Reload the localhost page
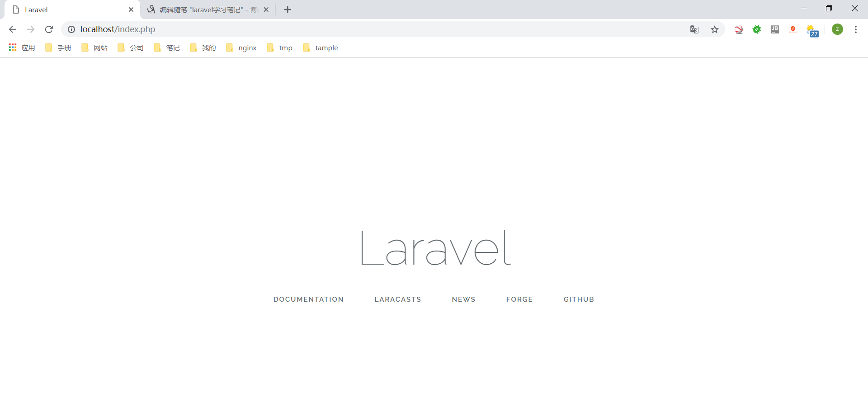Image resolution: width=868 pixels, height=394 pixels. (49, 29)
